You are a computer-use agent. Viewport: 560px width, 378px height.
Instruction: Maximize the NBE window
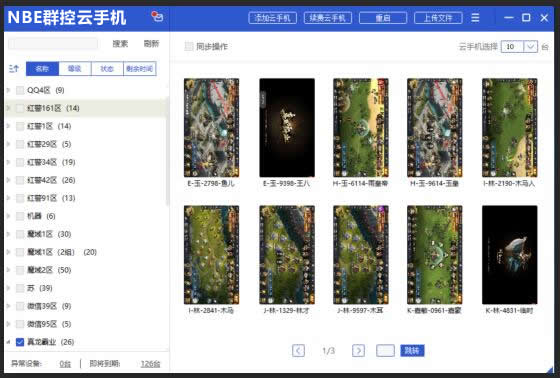click(526, 18)
